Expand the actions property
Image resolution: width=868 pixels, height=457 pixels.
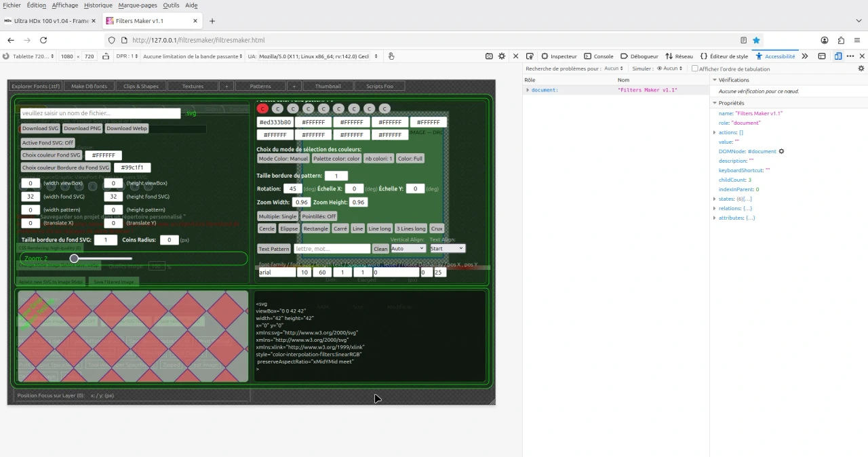[x=715, y=132]
